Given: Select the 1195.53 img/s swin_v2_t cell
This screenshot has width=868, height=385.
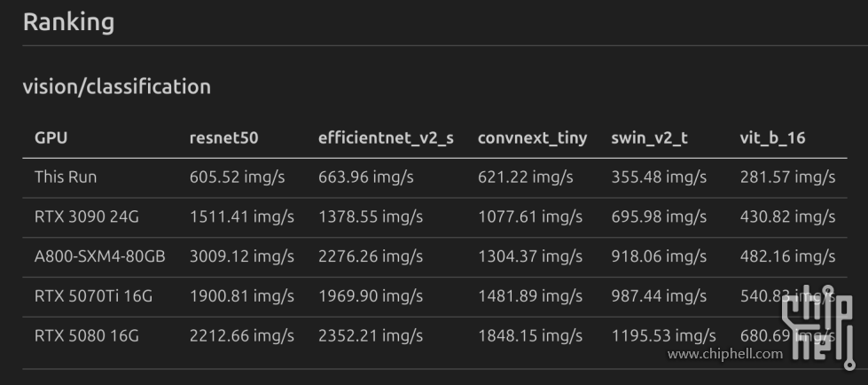Looking at the screenshot, I should coord(663,336).
